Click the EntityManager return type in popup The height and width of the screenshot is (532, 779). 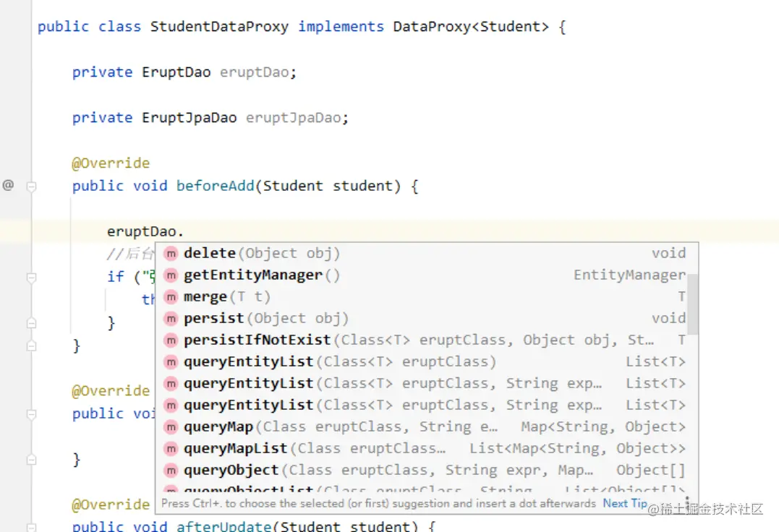pyautogui.click(x=629, y=275)
